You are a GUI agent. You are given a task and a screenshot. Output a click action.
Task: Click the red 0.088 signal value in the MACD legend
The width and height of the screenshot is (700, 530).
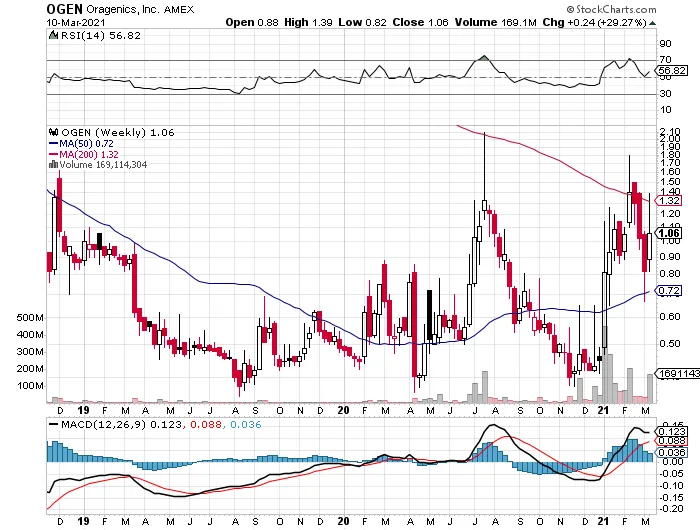coord(206,424)
